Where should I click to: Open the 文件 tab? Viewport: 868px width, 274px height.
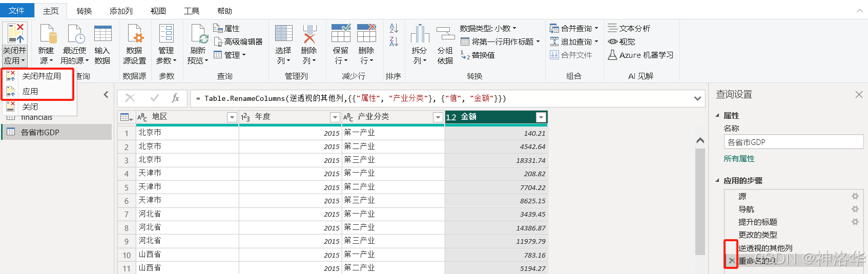17,10
